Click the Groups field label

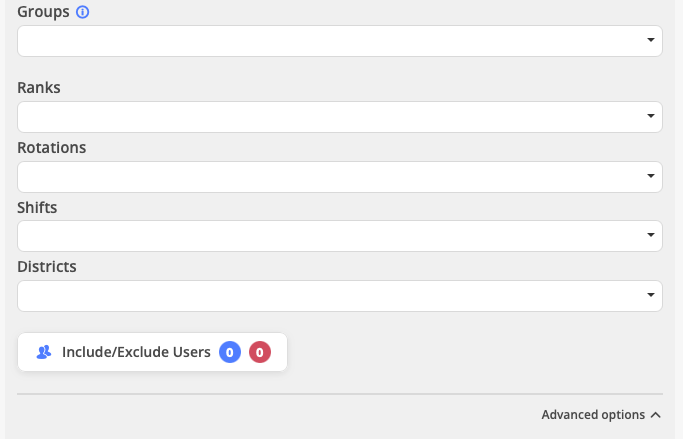[43, 13]
